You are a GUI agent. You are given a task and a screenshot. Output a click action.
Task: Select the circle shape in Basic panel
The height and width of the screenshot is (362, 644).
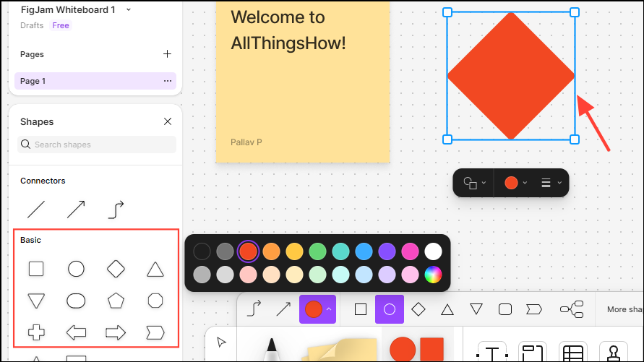76,270
